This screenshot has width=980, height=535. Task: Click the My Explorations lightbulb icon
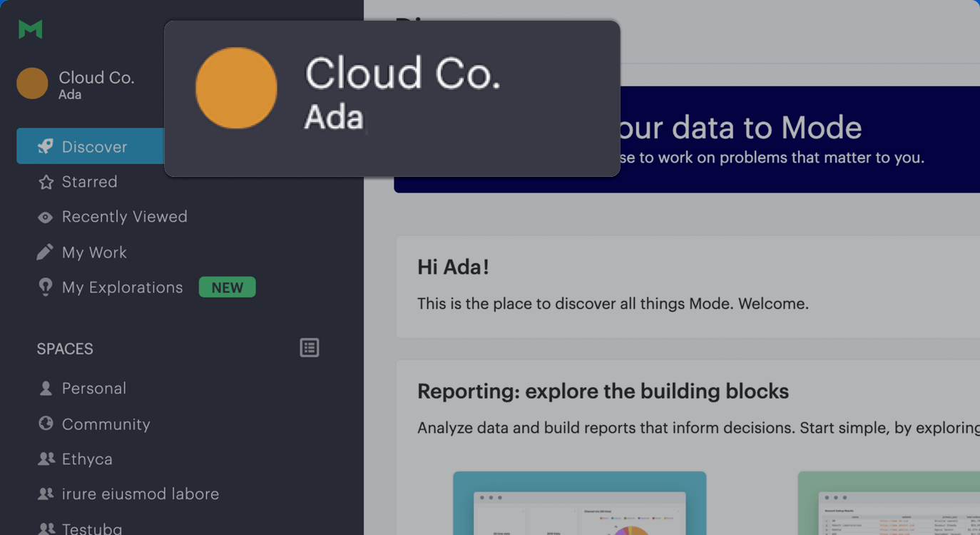[46, 287]
